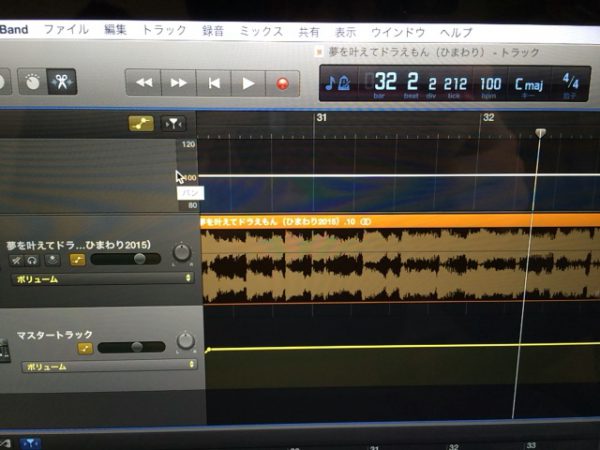The height and width of the screenshot is (450, 600).
Task: Click the rewind transport button
Action: coord(144,83)
